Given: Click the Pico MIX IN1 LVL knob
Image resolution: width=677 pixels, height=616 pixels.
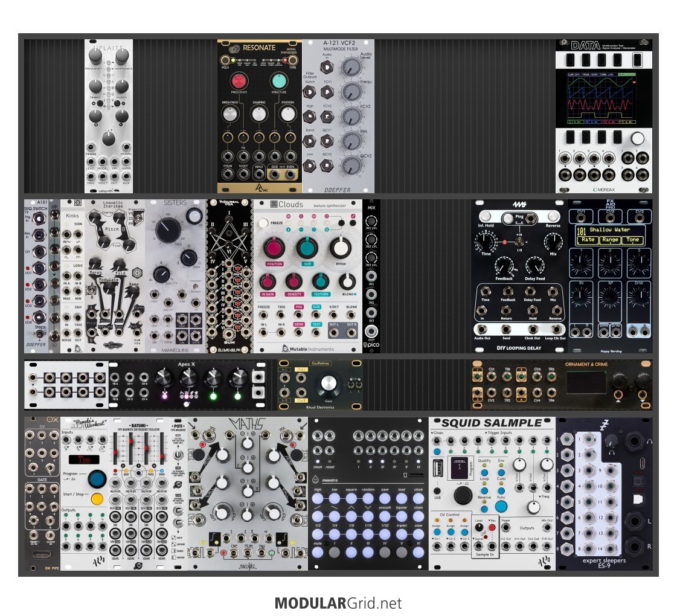Looking at the screenshot, I should click(371, 222).
